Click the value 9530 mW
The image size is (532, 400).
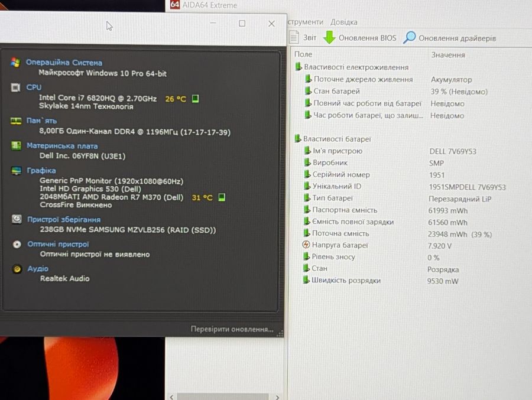[442, 281]
